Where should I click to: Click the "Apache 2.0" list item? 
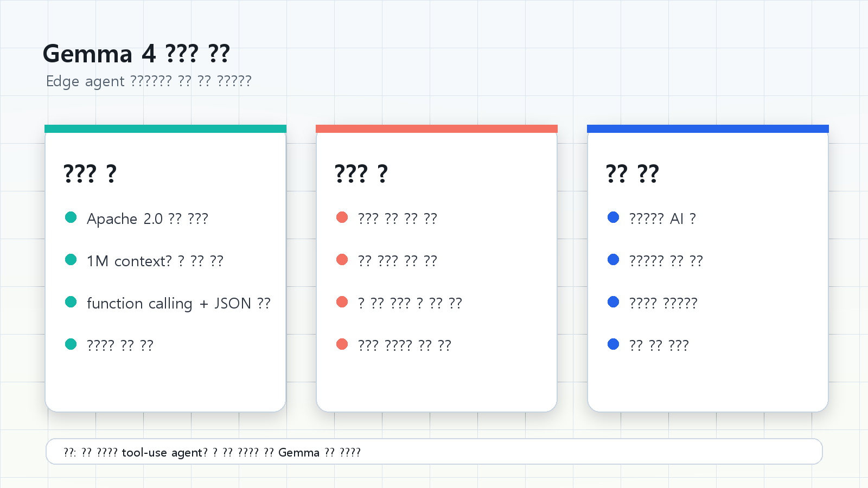[x=148, y=219]
